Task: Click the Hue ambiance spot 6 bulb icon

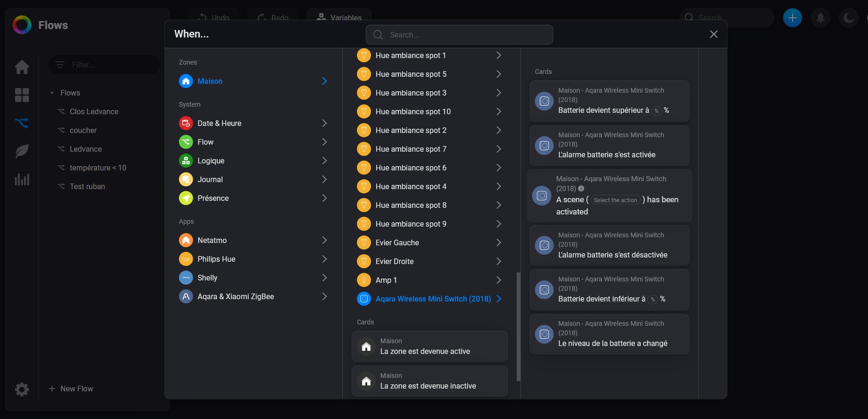Action: tap(364, 168)
